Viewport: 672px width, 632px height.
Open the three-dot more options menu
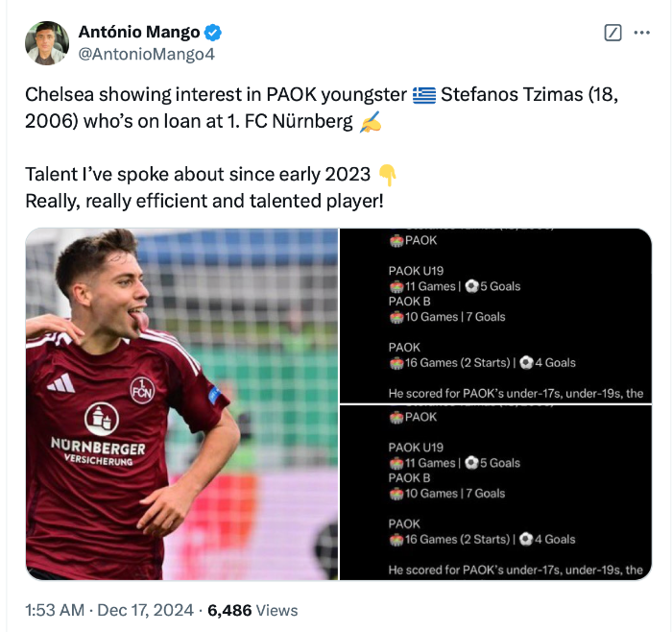641,33
